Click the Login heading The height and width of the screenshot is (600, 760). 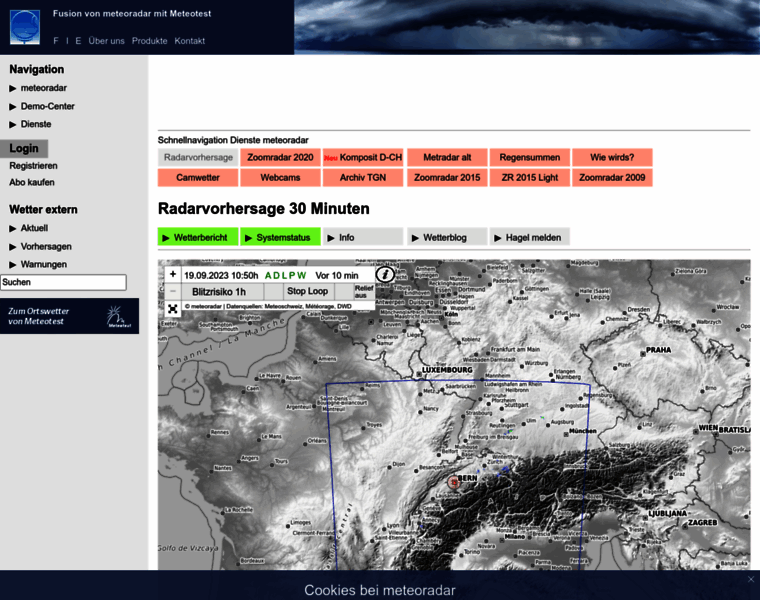coord(24,148)
